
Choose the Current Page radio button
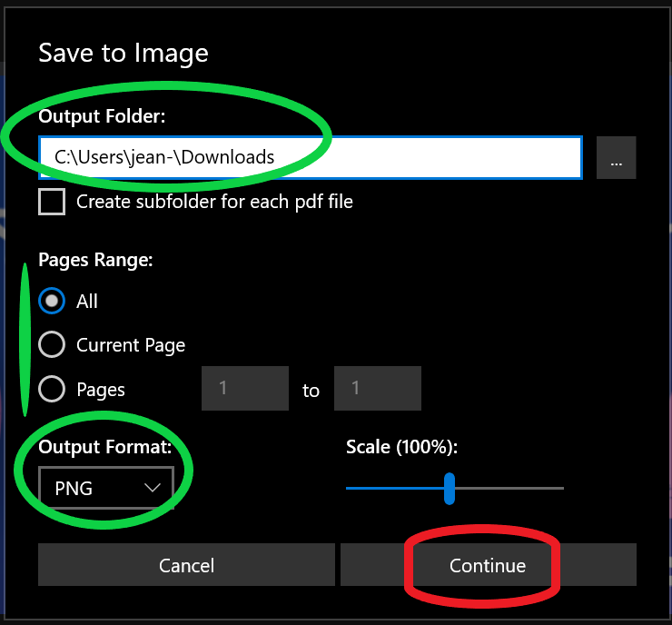tap(52, 345)
